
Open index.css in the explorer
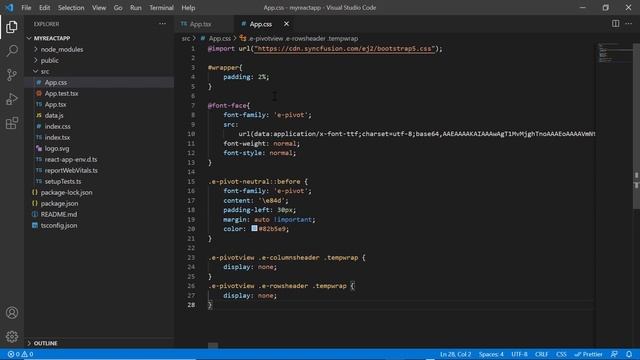(x=58, y=127)
